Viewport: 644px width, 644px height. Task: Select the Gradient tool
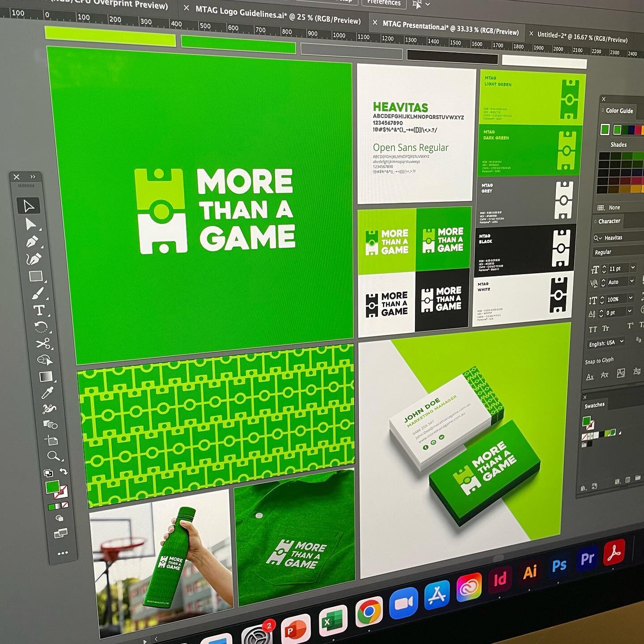(46, 377)
